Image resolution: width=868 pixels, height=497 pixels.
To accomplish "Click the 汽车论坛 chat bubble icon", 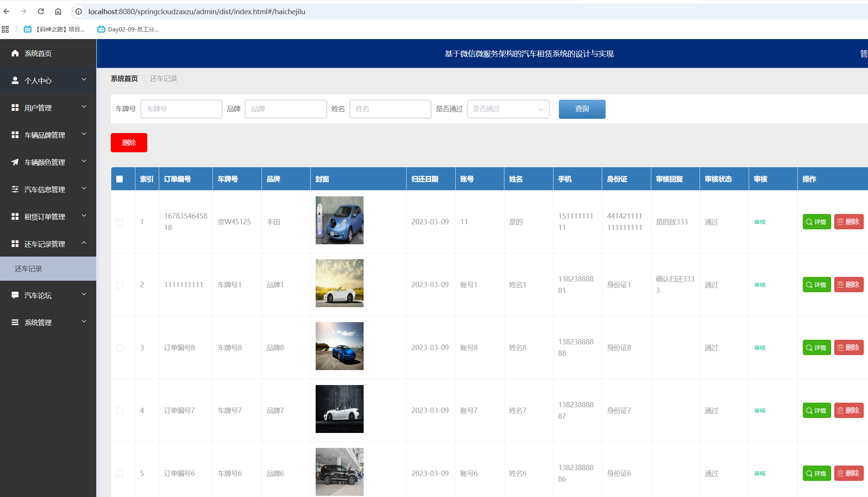I will (15, 295).
